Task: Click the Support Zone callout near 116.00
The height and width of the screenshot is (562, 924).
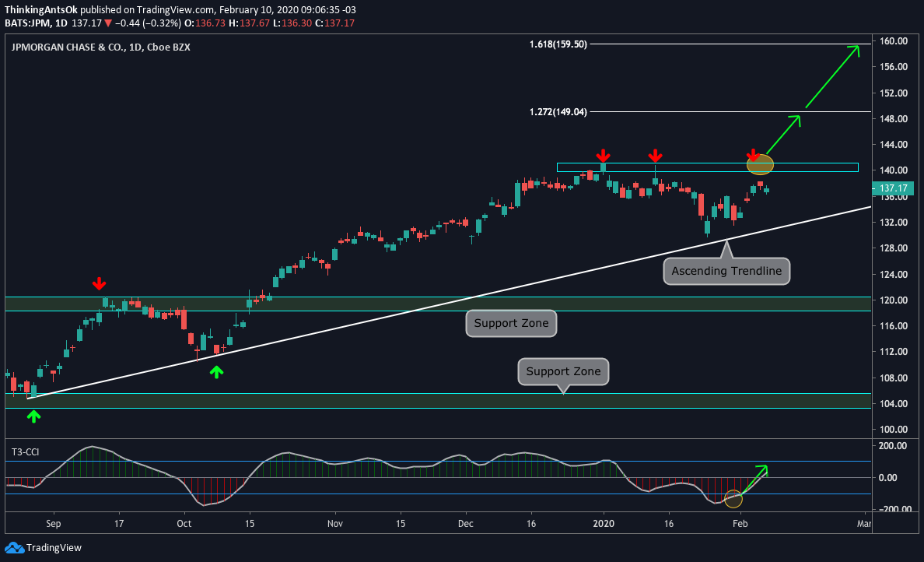Action: click(x=511, y=323)
